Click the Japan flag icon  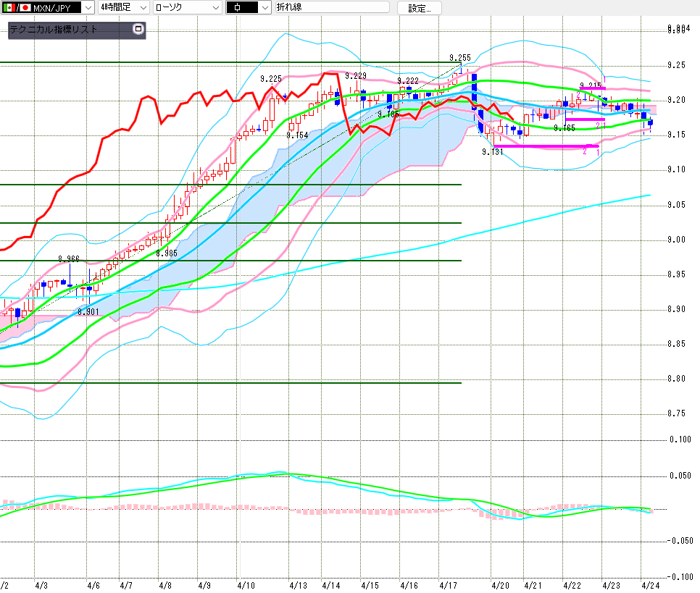click(25, 7)
